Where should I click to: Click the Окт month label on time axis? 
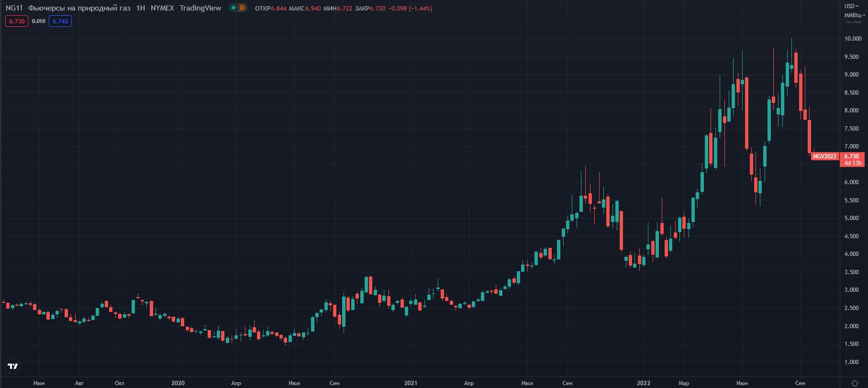coord(120,383)
